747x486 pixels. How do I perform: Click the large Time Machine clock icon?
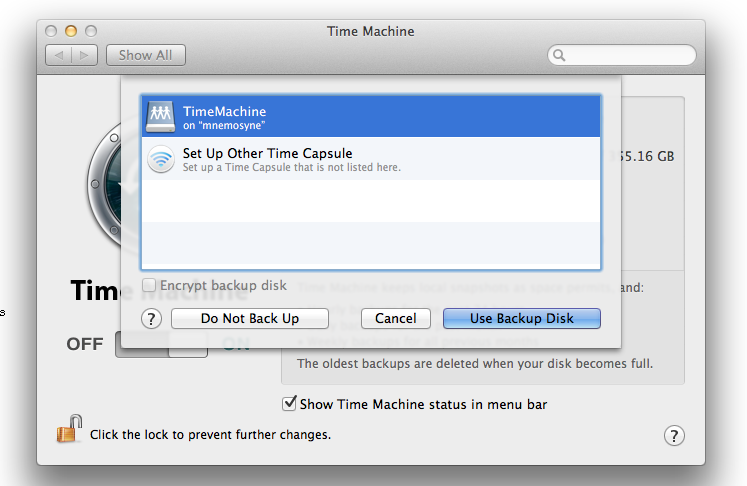pyautogui.click(x=104, y=184)
